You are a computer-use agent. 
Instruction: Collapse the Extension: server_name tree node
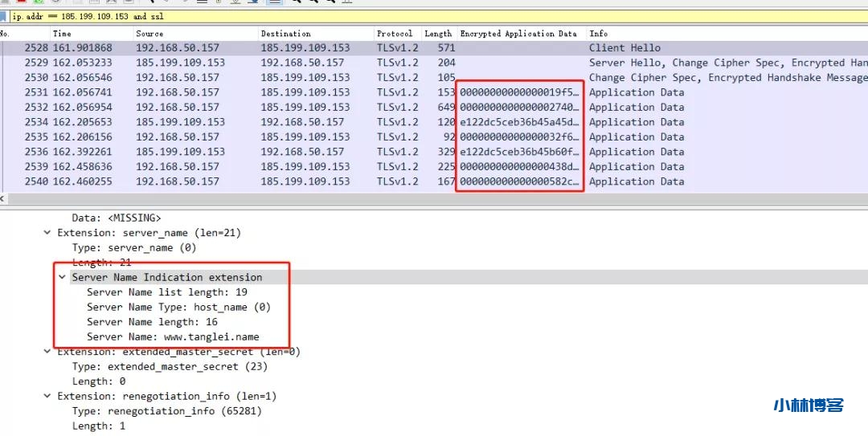point(47,233)
